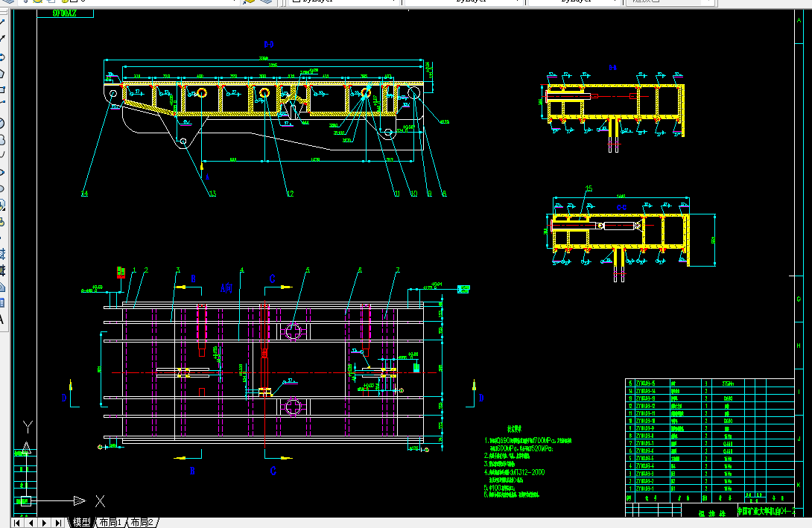
Task: Open the Make Block tool
Action: [x=1, y=222]
